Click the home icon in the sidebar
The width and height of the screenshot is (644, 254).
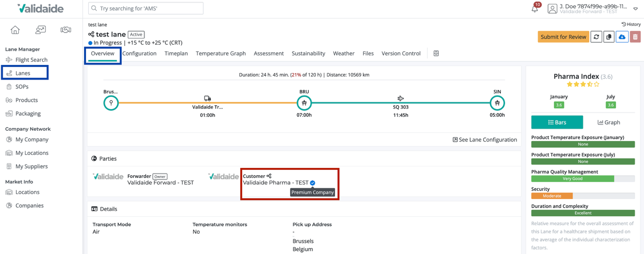[x=15, y=30]
